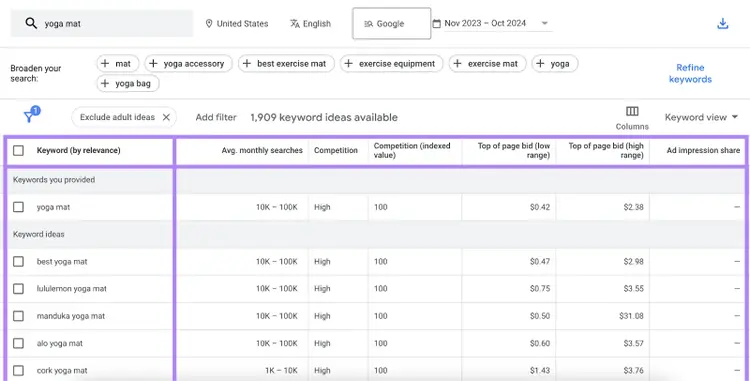Open the date range dropdown arrow
The height and width of the screenshot is (381, 750).
[x=544, y=23]
